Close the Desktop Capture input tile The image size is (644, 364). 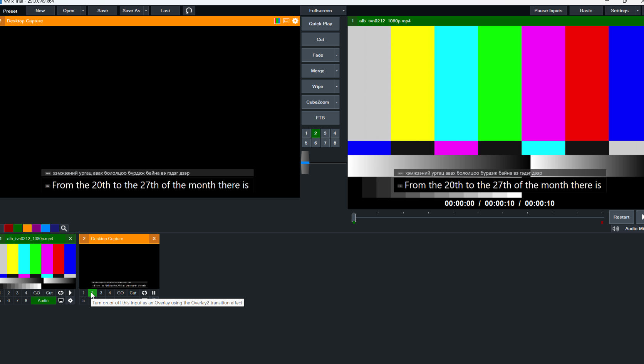[x=154, y=239]
